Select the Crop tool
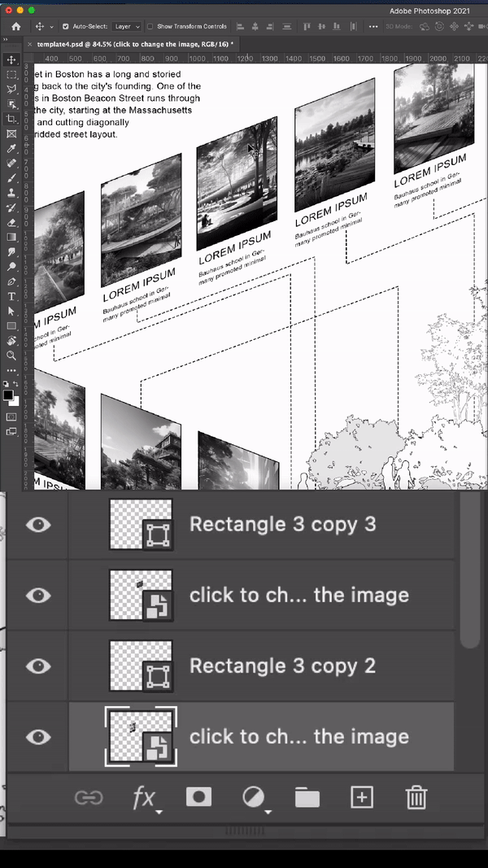The width and height of the screenshot is (488, 868). (x=11, y=119)
